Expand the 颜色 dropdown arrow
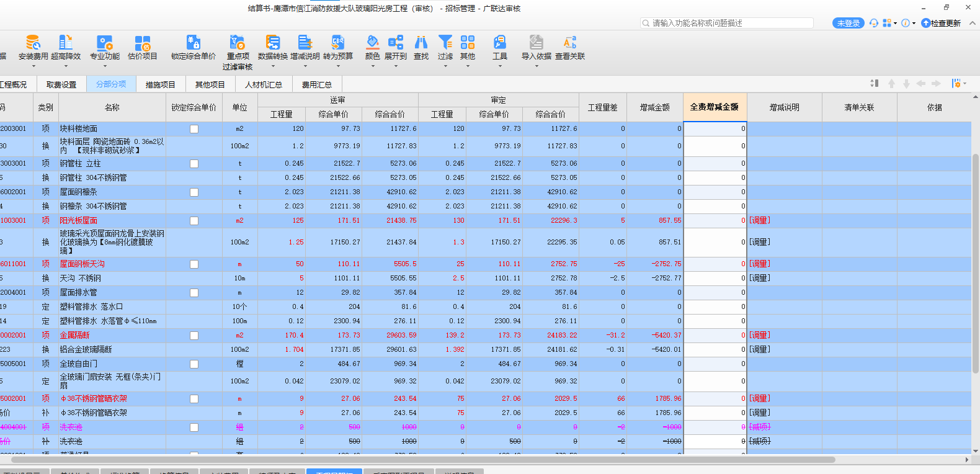 pyautogui.click(x=372, y=66)
